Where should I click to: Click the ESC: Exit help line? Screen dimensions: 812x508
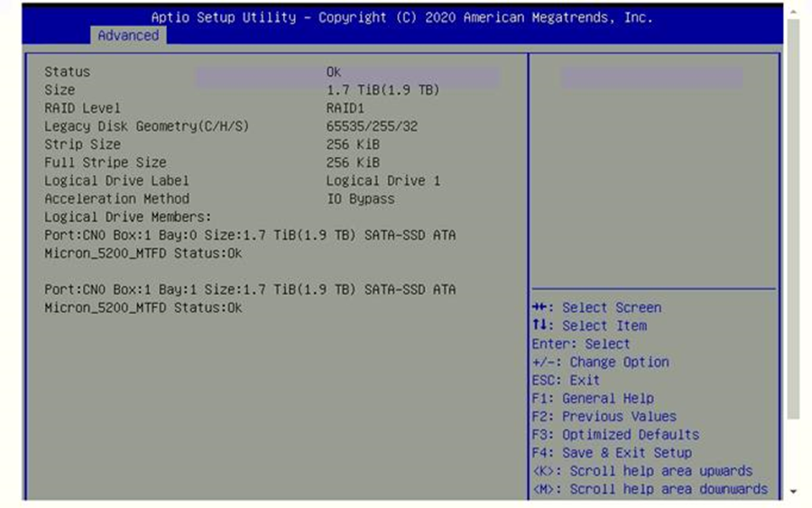[566, 380]
